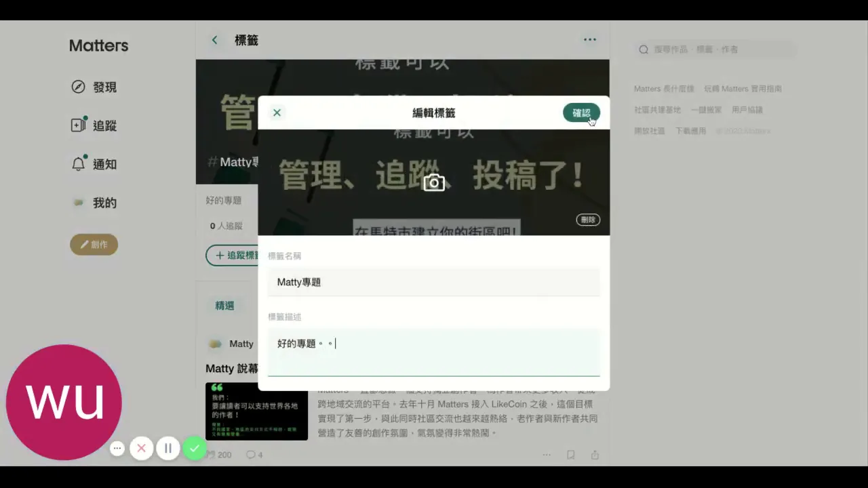This screenshot has width=868, height=488.
Task: Click the 'wu' recorder avatar bubble
Action: click(64, 403)
